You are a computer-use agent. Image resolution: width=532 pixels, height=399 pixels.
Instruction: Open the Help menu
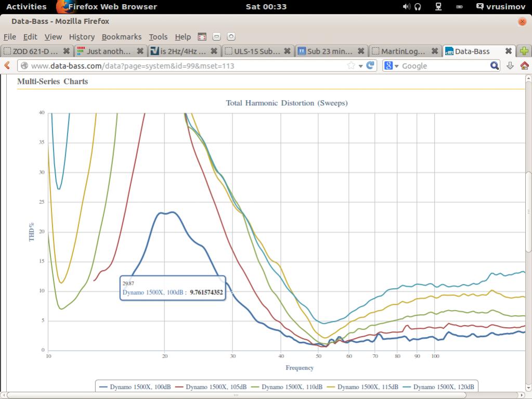[183, 36]
